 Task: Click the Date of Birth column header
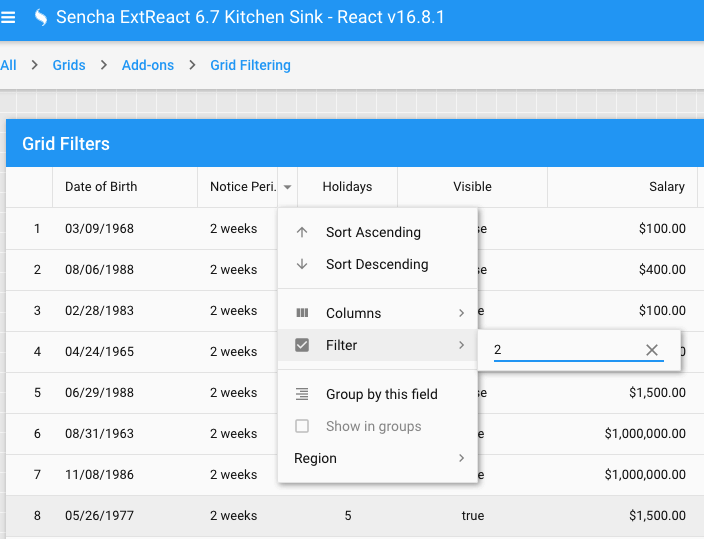125,187
